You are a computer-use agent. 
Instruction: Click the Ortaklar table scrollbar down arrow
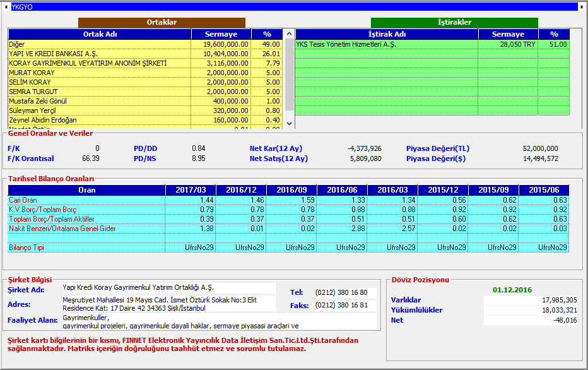(x=289, y=124)
